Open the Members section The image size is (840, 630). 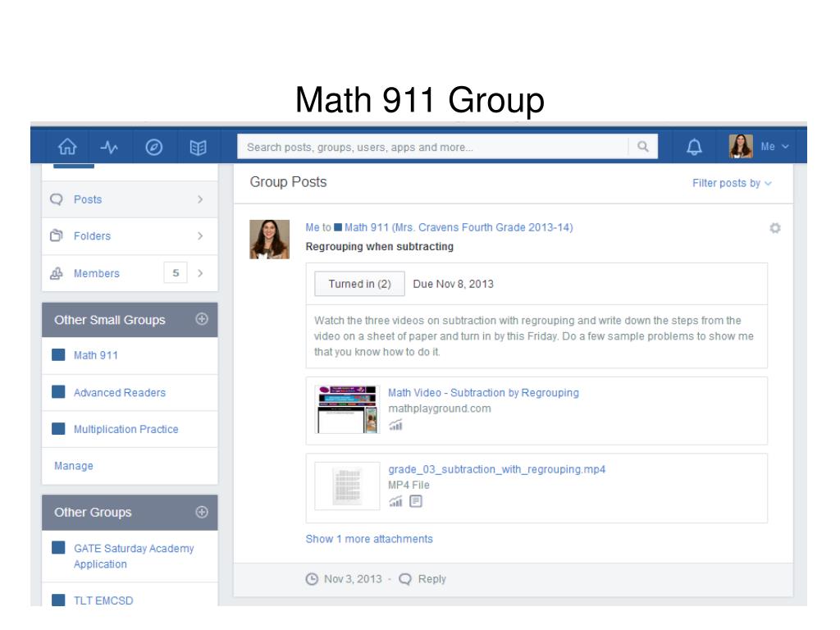click(x=130, y=273)
